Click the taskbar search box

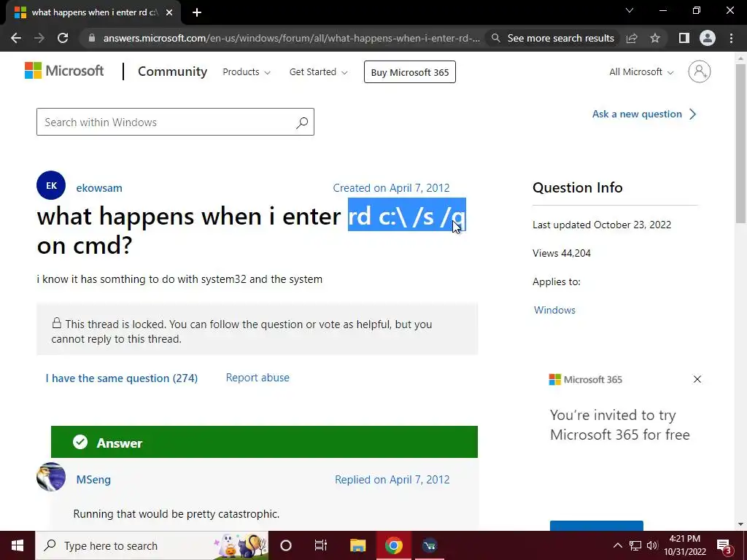152,545
